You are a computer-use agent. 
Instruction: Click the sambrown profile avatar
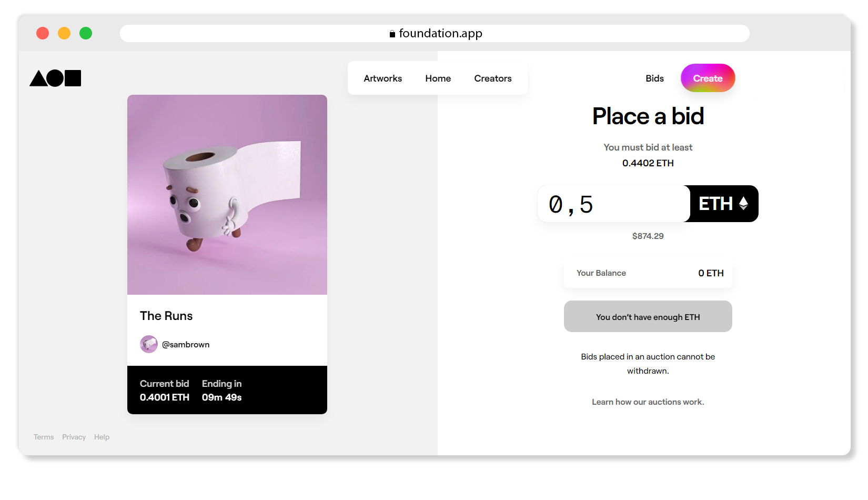(149, 344)
